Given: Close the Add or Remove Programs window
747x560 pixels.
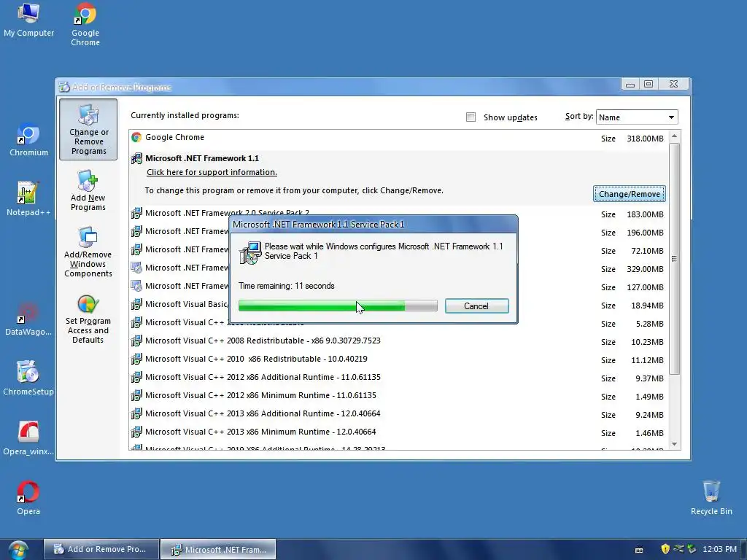Looking at the screenshot, I should tap(673, 85).
